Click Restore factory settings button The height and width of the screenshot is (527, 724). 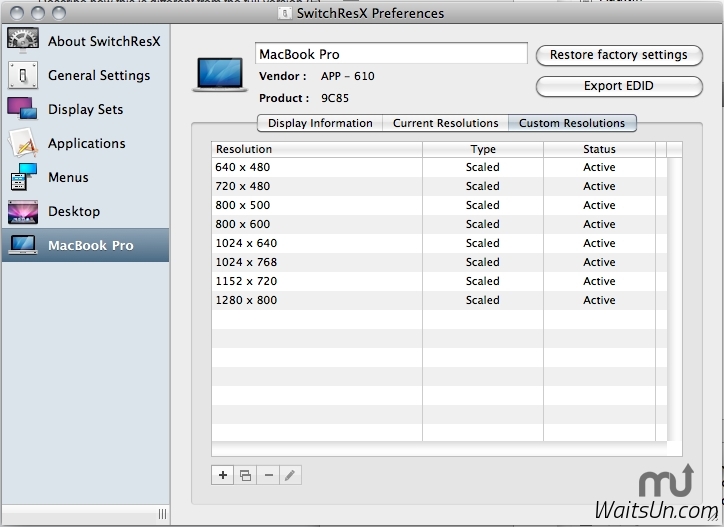pyautogui.click(x=619, y=55)
